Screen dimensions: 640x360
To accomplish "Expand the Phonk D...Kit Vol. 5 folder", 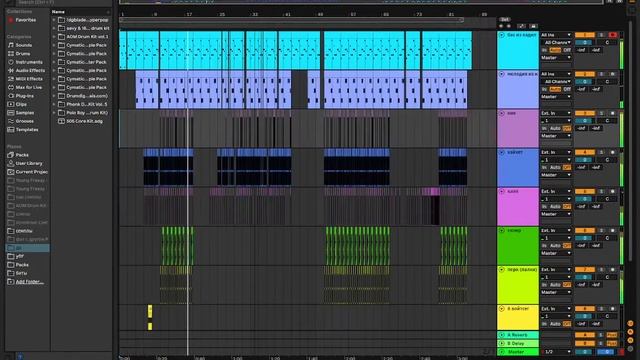I will click(53, 104).
